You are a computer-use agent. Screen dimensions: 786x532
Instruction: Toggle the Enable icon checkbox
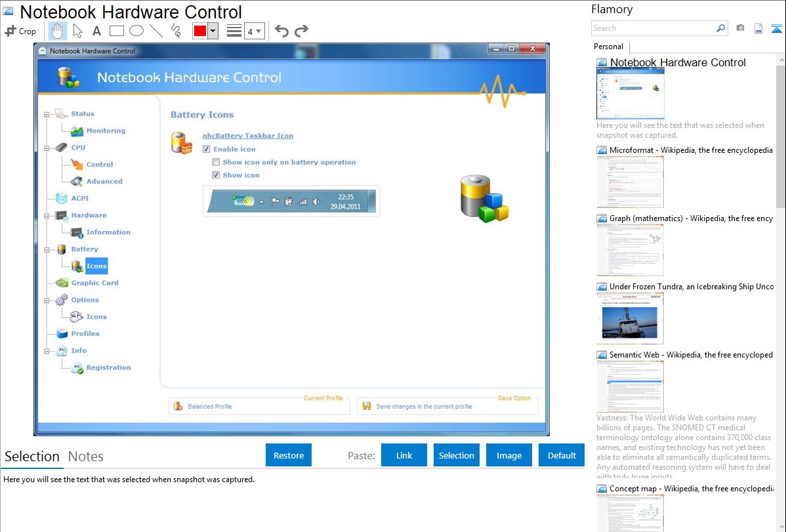206,149
